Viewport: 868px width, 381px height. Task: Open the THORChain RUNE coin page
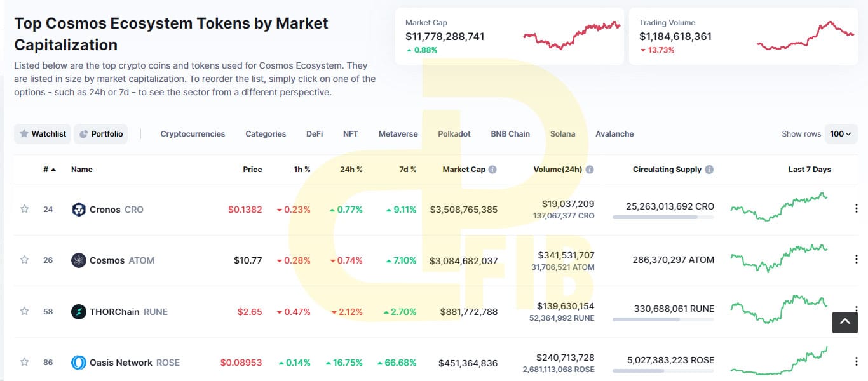point(128,312)
